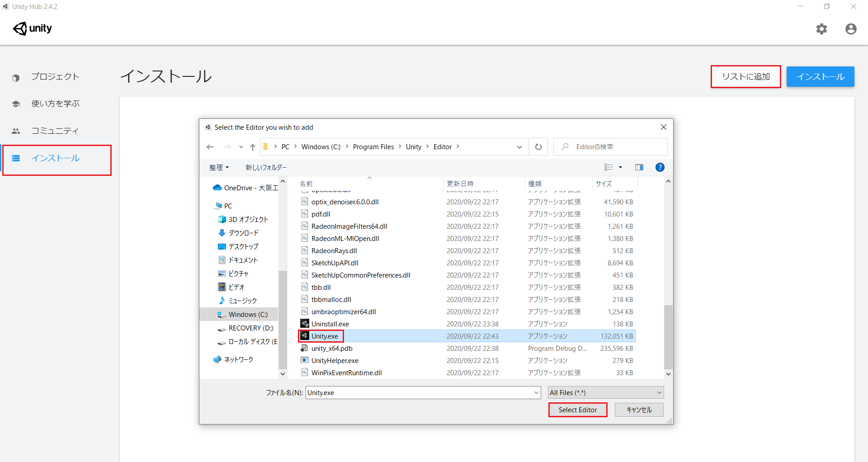
Task: Click the リストに追加 button
Action: [745, 76]
